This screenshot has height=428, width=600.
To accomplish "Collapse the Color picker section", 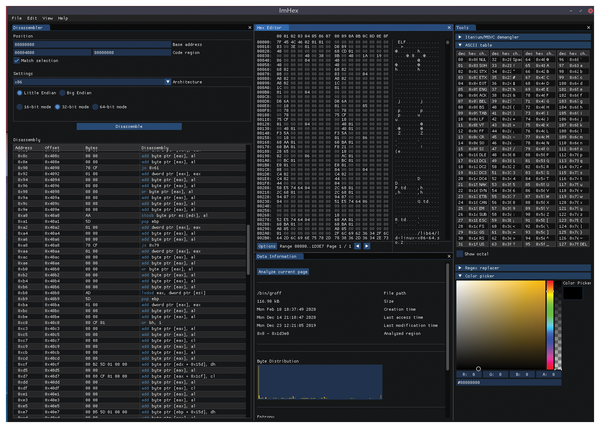I will click(523, 276).
